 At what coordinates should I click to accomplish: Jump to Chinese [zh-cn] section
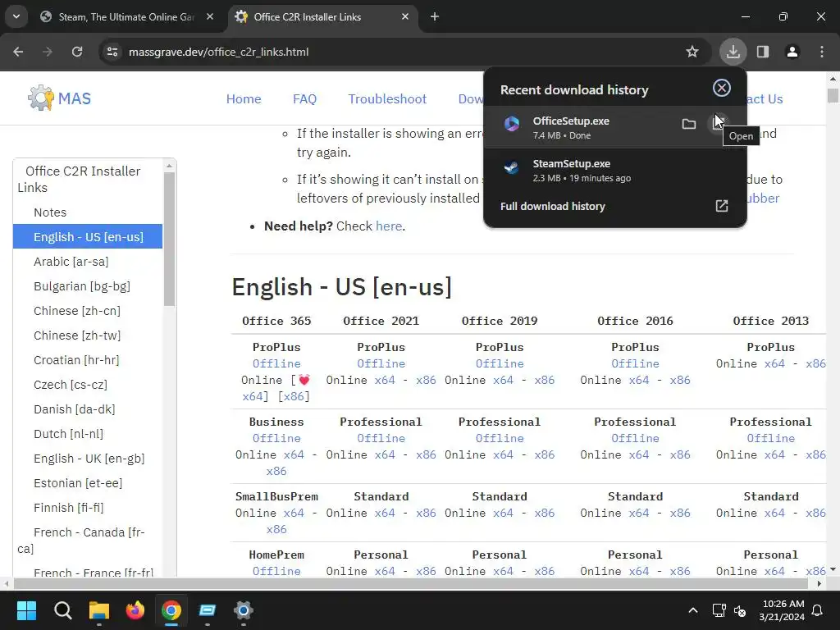(77, 311)
